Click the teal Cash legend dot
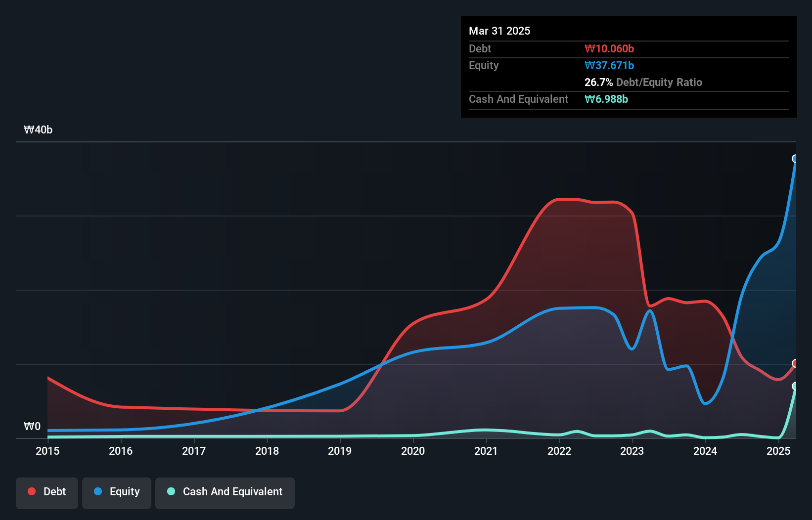This screenshot has width=812, height=520. click(171, 491)
